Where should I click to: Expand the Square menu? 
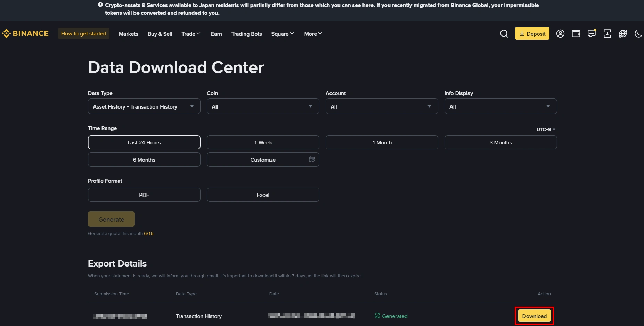283,34
